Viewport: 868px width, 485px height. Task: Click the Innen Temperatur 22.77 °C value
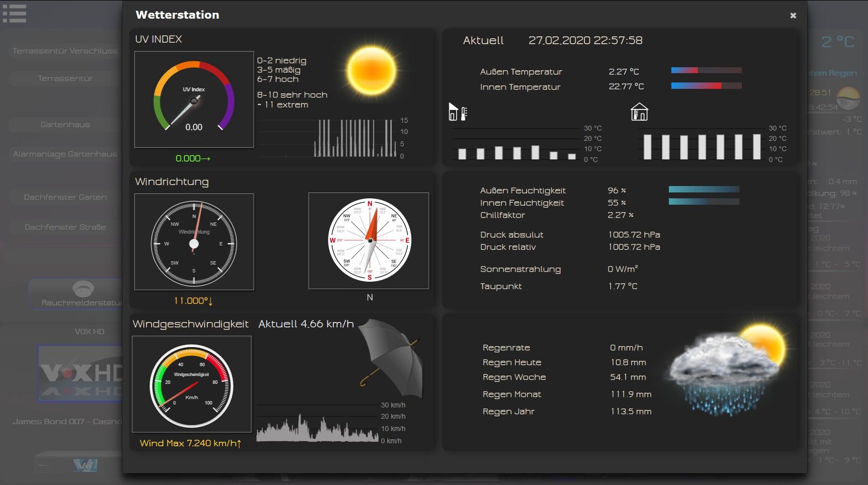pos(626,86)
